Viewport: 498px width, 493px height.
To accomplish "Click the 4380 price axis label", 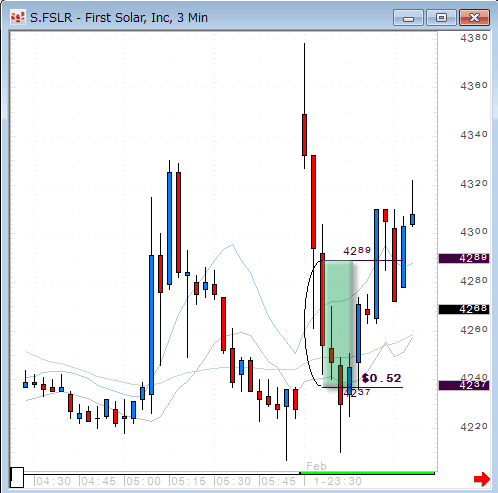I will tap(474, 38).
